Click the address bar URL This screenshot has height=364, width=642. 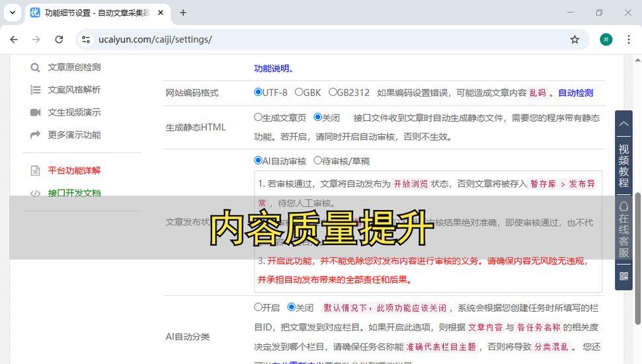tap(155, 39)
